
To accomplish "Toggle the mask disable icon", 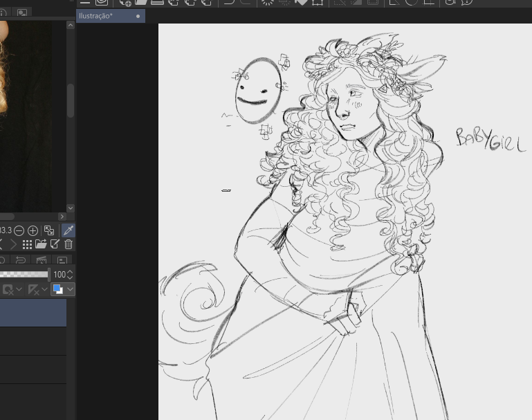I will (8, 290).
